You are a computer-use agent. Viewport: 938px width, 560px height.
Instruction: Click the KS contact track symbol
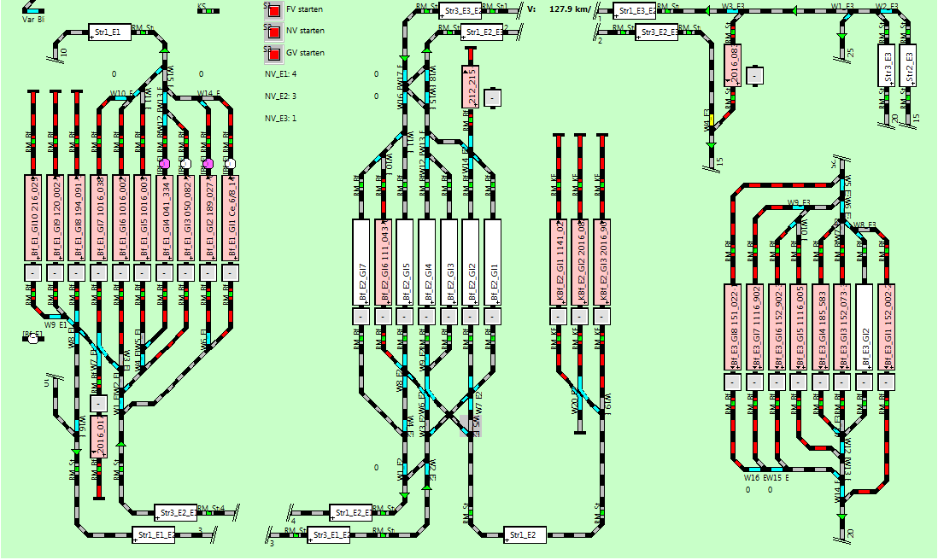[207, 11]
